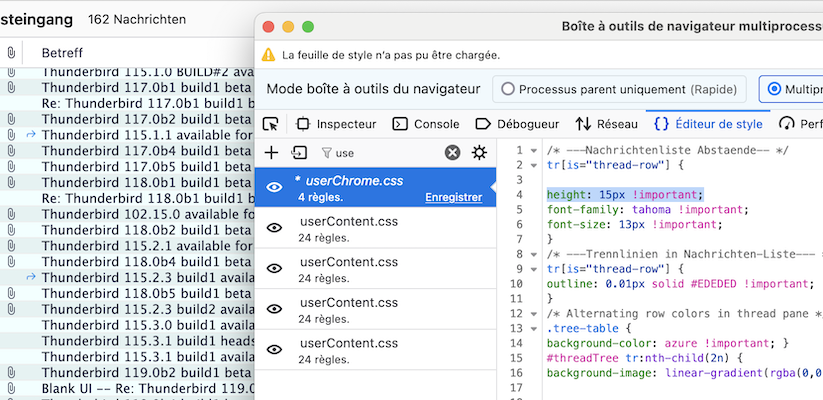Image resolution: width=823 pixels, height=400 pixels.
Task: Open the Débogueur tab
Action: 517,124
